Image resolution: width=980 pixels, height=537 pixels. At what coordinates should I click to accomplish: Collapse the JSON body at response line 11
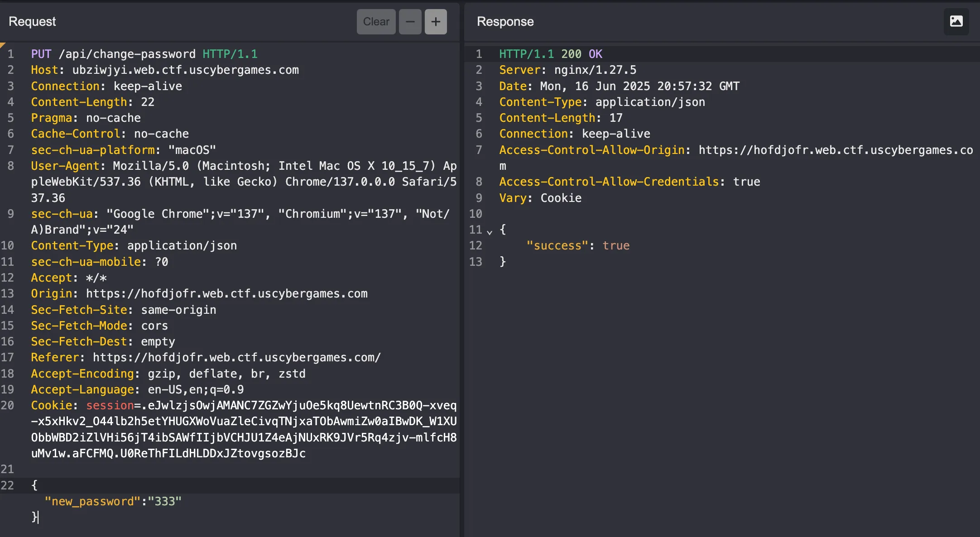point(490,232)
